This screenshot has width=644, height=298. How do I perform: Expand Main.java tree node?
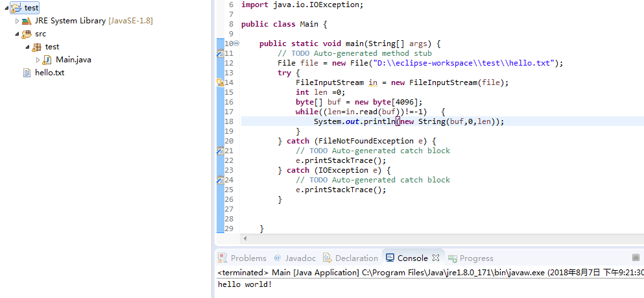(38, 60)
